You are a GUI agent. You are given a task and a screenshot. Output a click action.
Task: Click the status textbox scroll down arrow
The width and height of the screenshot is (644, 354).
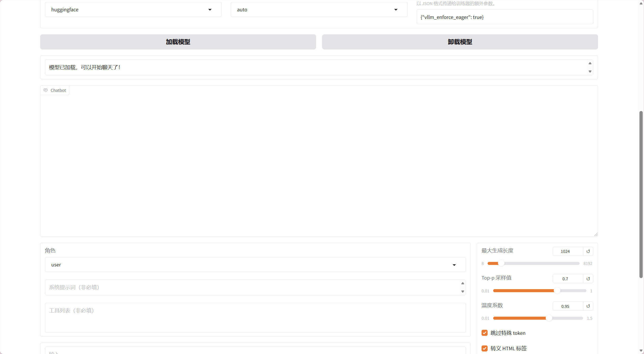point(590,72)
